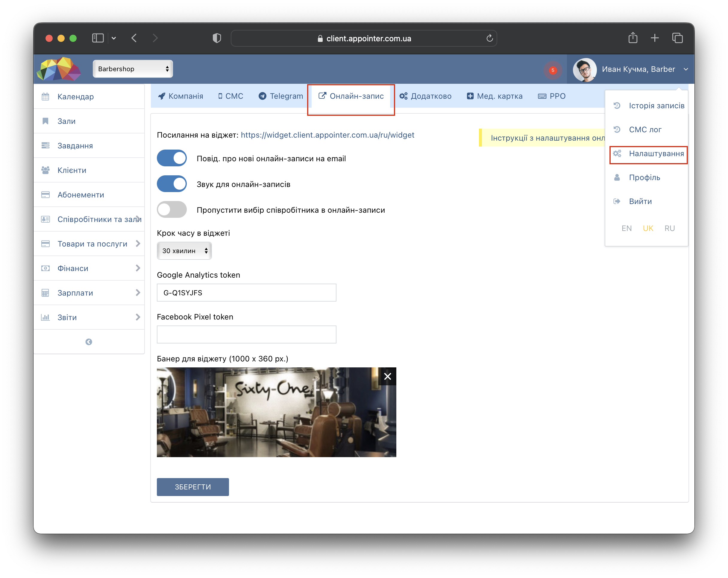This screenshot has height=578, width=728.
Task: Expand the Співробітники та зали submenu
Action: [138, 219]
